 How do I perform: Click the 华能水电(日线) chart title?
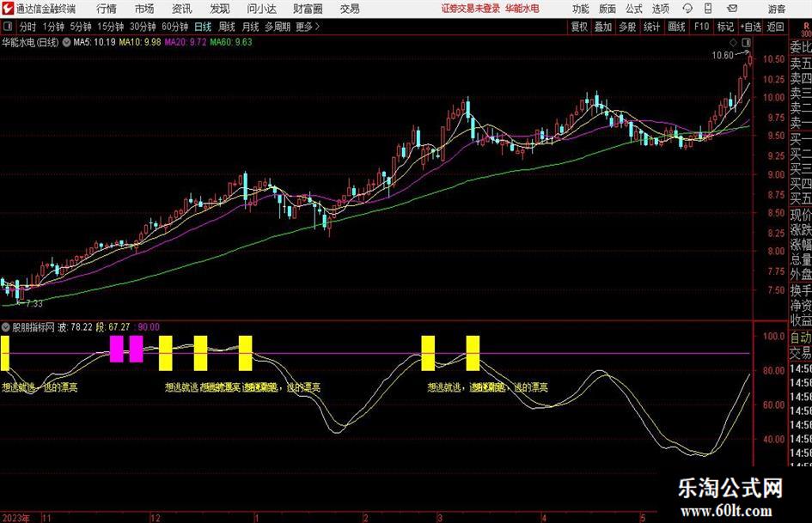coord(31,42)
